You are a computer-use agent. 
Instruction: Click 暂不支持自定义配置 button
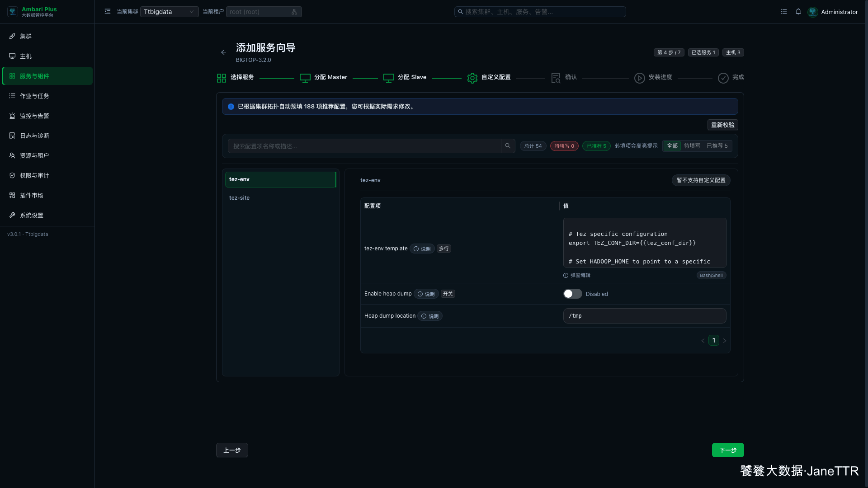click(701, 180)
